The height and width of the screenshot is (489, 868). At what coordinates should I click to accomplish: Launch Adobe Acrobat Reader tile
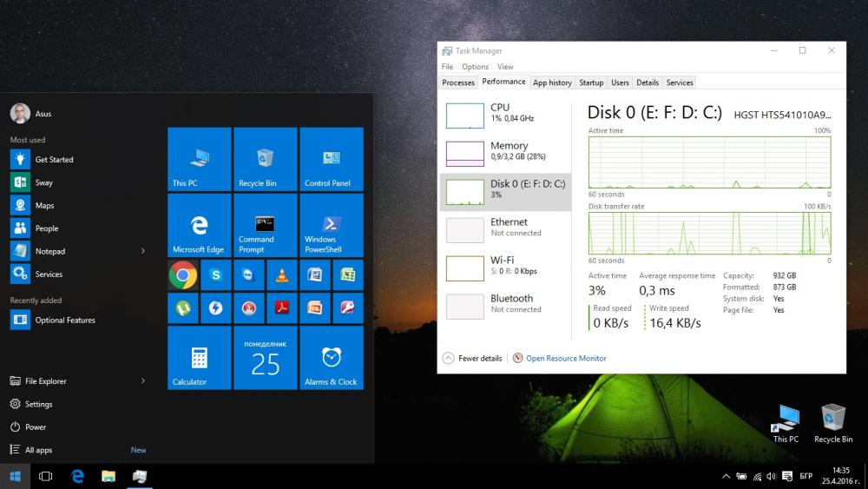pos(282,308)
